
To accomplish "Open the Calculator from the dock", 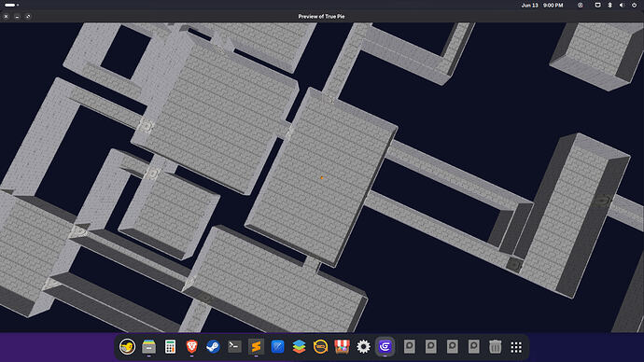I will tap(170, 347).
